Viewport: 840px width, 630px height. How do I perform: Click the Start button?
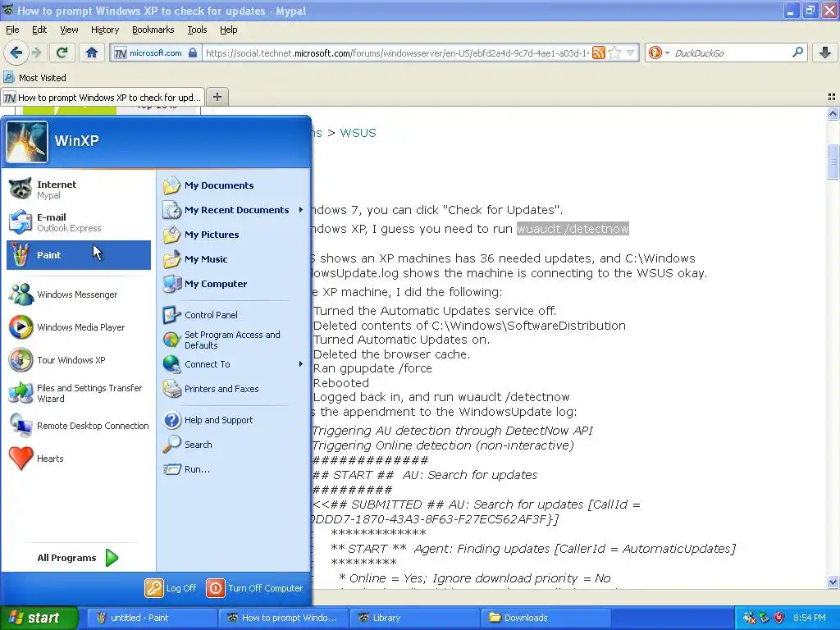click(39, 618)
